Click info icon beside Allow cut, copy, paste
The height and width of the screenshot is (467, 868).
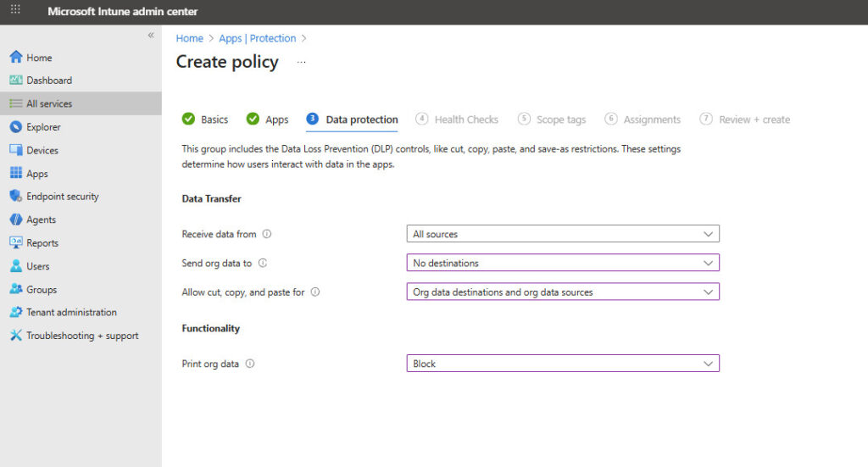315,292
